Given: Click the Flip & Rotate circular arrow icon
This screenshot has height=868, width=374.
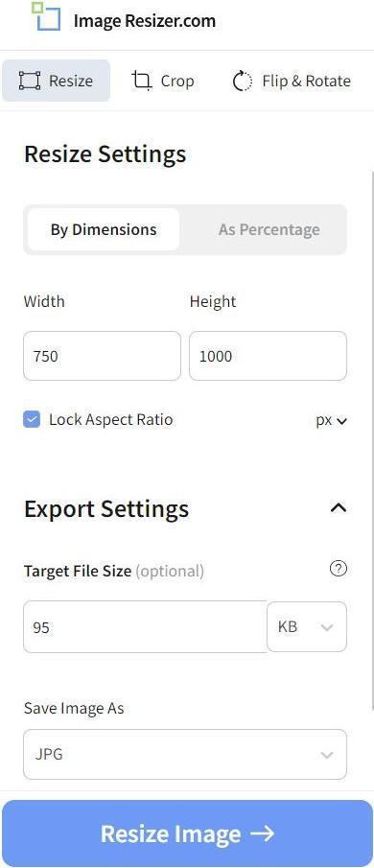Looking at the screenshot, I should (x=242, y=81).
